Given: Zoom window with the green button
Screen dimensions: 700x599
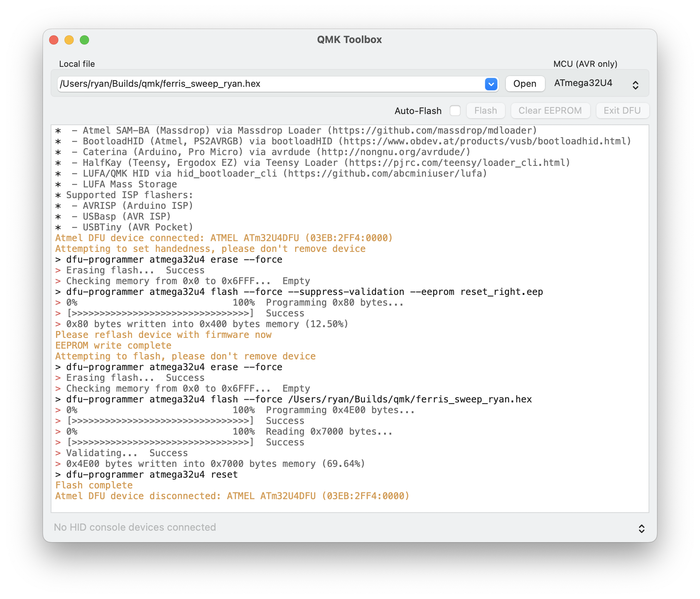Looking at the screenshot, I should (x=84, y=40).
